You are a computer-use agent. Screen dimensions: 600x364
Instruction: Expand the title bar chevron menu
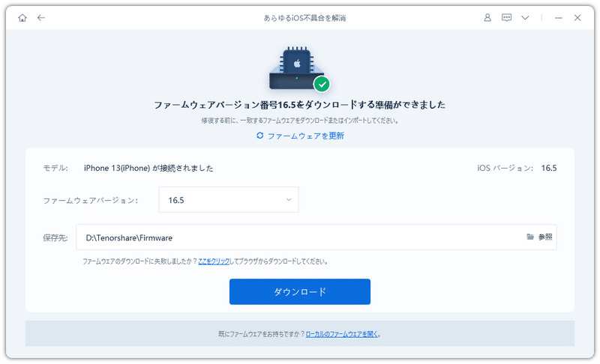click(x=525, y=17)
